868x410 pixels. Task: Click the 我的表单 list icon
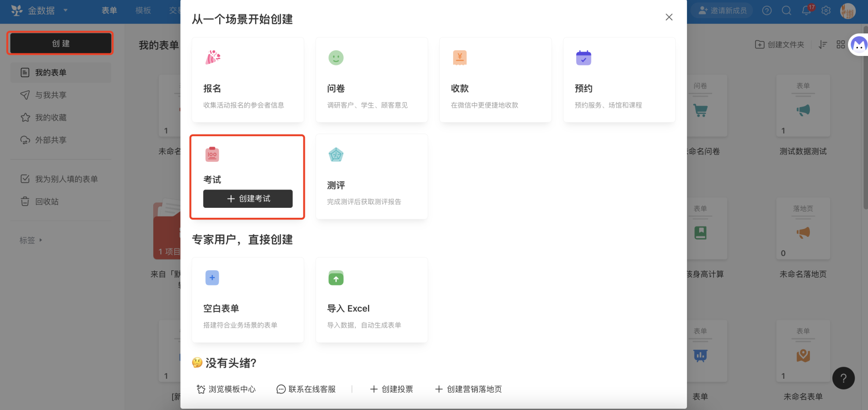(25, 72)
